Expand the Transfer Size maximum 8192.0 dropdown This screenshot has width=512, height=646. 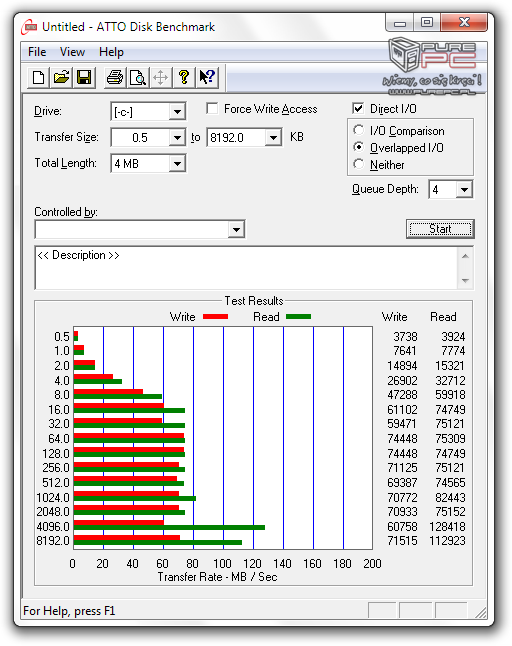tap(273, 137)
